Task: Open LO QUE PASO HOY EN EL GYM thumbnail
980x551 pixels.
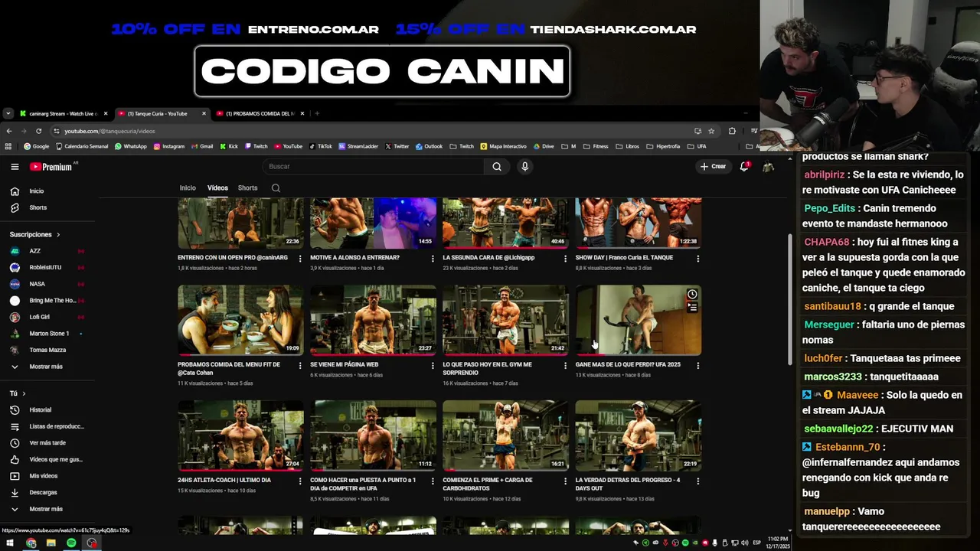Action: click(505, 321)
